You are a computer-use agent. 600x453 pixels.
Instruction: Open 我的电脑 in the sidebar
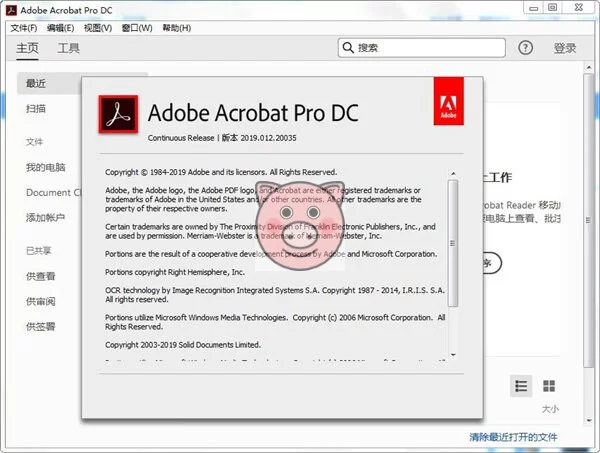click(46, 167)
